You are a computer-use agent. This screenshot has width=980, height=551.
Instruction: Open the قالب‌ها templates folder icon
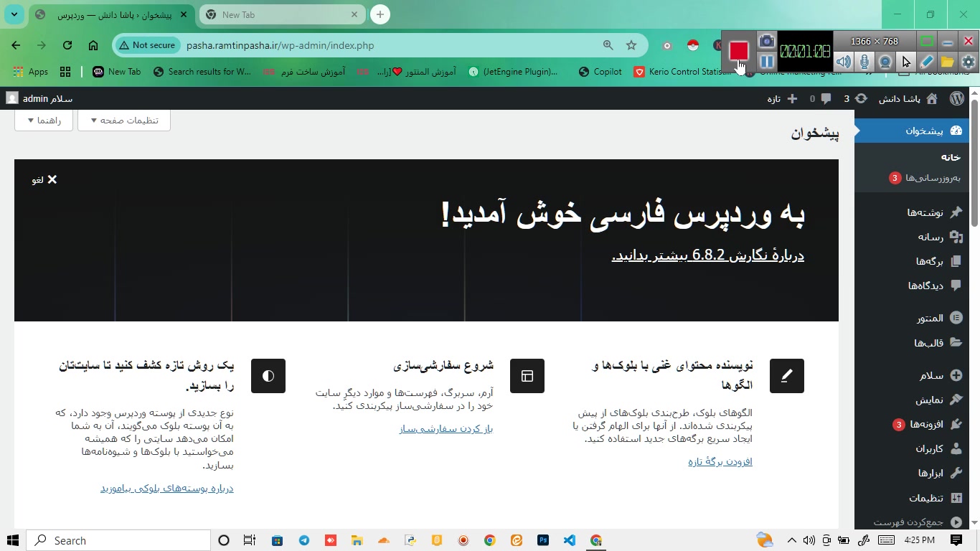956,342
